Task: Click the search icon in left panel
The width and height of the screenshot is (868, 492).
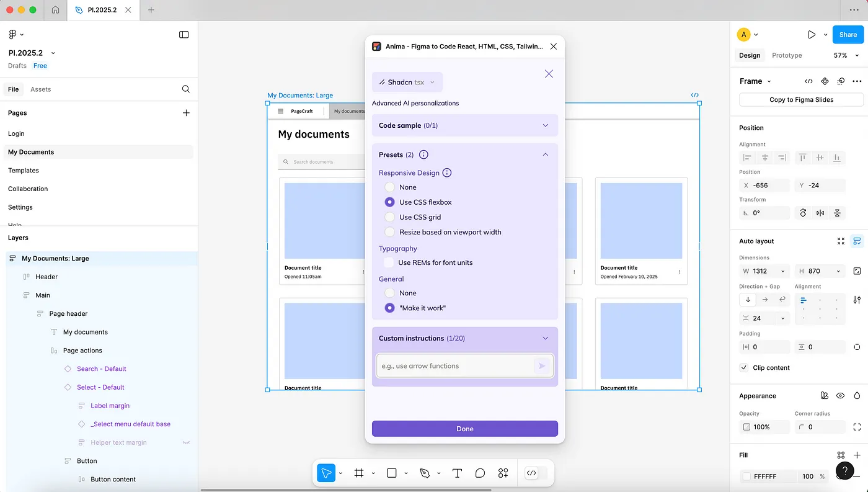Action: coord(185,89)
